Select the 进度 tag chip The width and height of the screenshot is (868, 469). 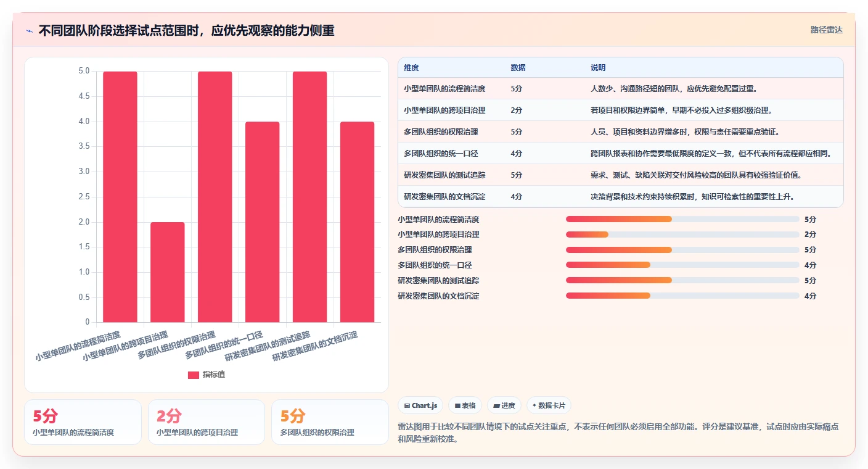click(504, 405)
